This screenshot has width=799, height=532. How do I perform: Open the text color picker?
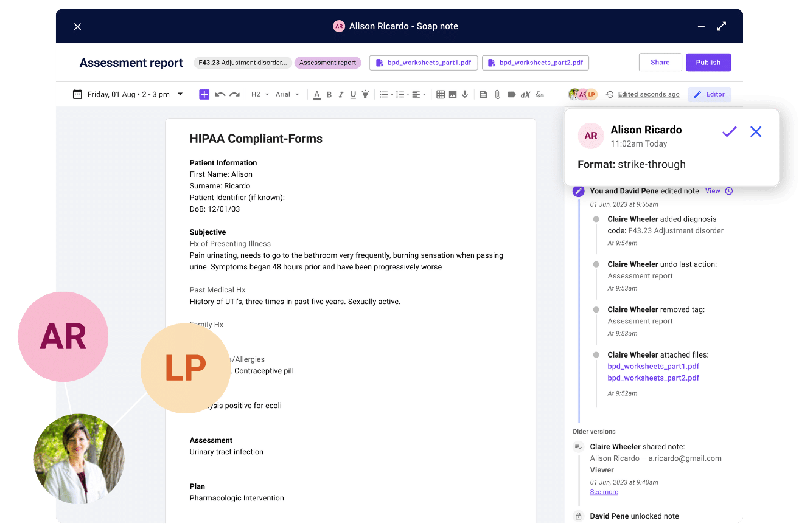point(316,94)
